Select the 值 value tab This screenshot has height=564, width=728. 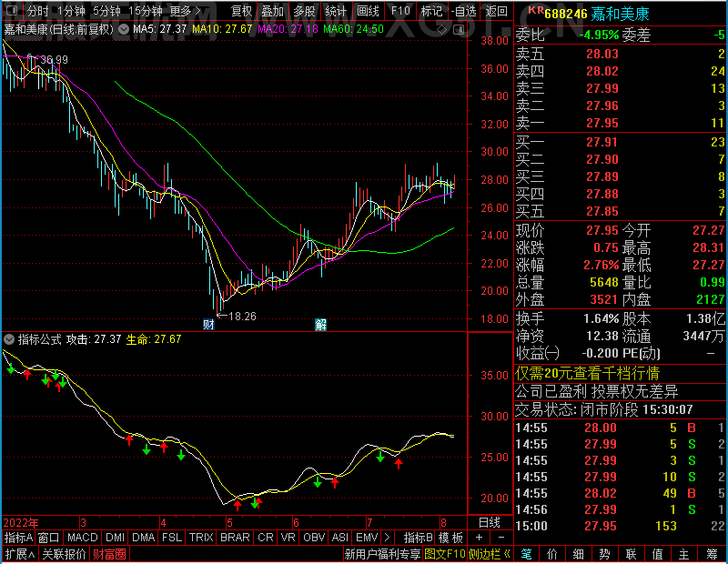pyautogui.click(x=657, y=554)
